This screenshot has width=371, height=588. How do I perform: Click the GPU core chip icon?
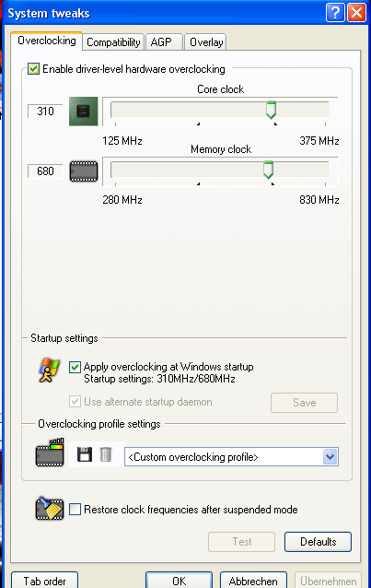[84, 111]
